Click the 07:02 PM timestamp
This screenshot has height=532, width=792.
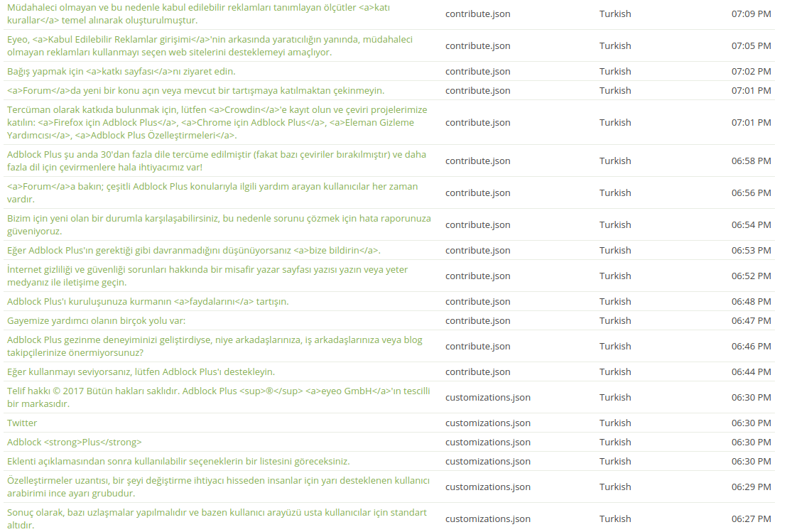pyautogui.click(x=751, y=71)
